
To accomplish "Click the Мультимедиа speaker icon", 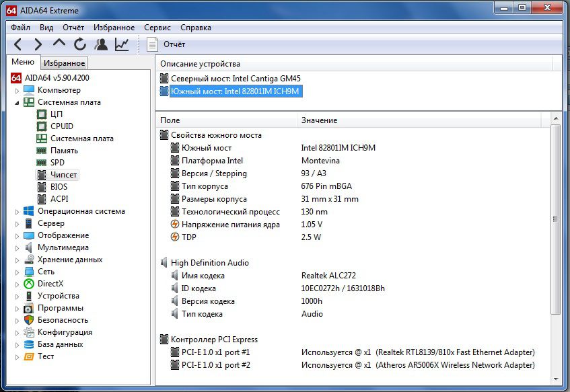I will [x=29, y=247].
